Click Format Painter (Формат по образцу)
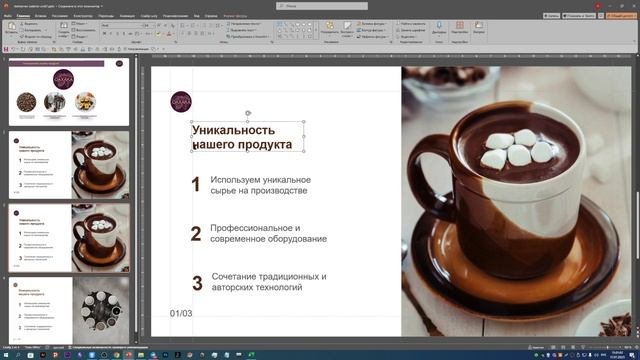This screenshot has width=640, height=360. pyautogui.click(x=36, y=36)
